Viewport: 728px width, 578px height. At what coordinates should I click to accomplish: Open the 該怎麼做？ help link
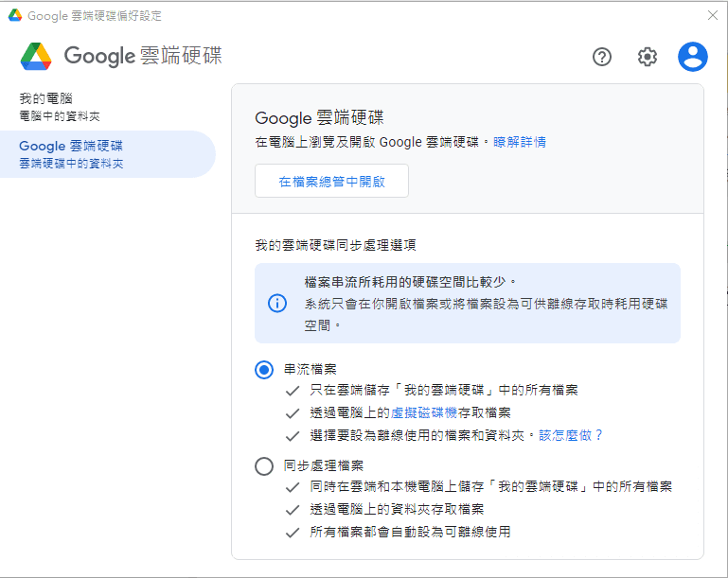(571, 435)
